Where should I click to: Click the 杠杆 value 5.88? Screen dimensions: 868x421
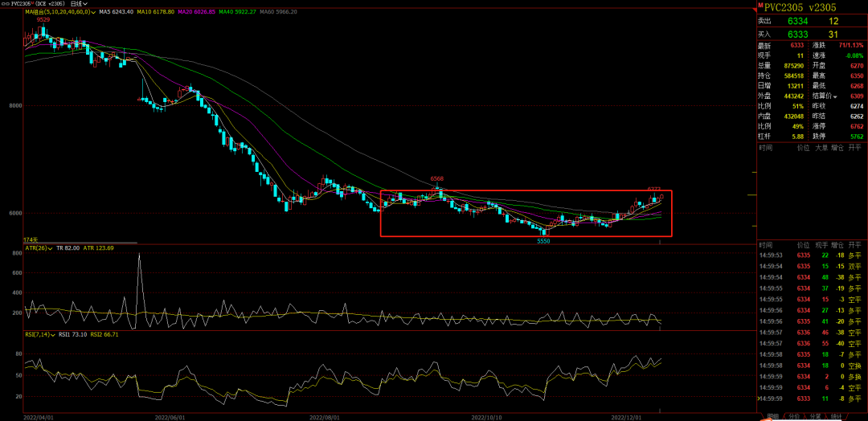point(797,137)
